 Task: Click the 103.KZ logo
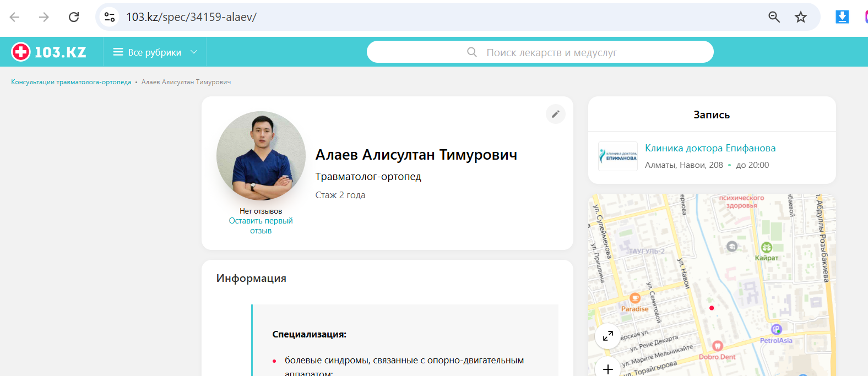click(x=49, y=52)
